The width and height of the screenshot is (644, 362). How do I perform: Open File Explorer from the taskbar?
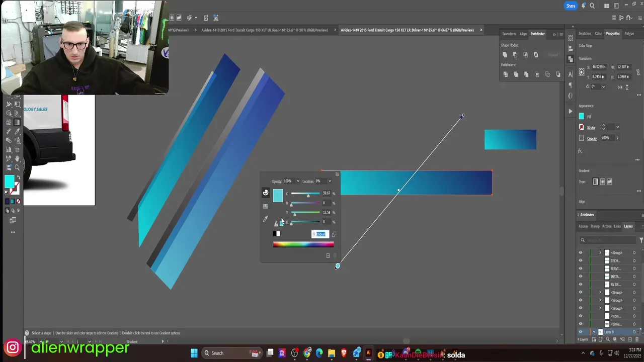(x=332, y=353)
